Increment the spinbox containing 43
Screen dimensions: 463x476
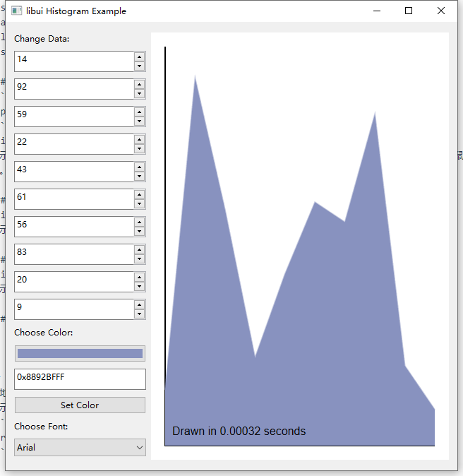coord(140,167)
